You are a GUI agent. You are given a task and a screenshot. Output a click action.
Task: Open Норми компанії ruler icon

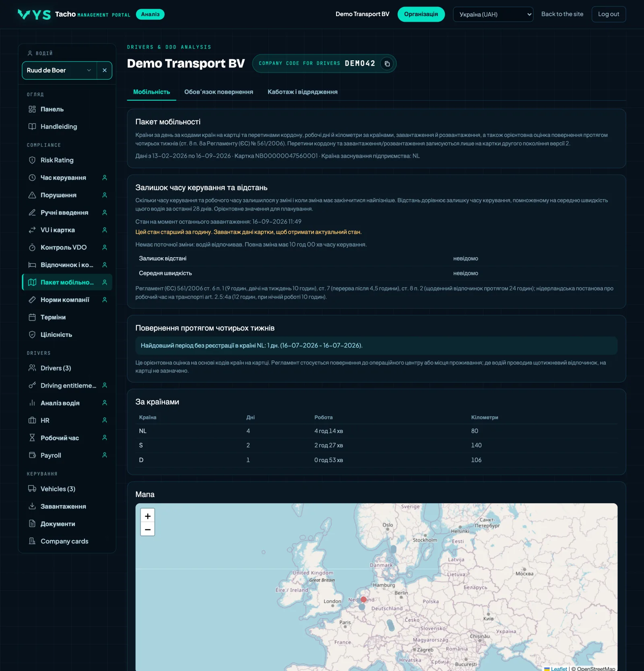pos(32,300)
